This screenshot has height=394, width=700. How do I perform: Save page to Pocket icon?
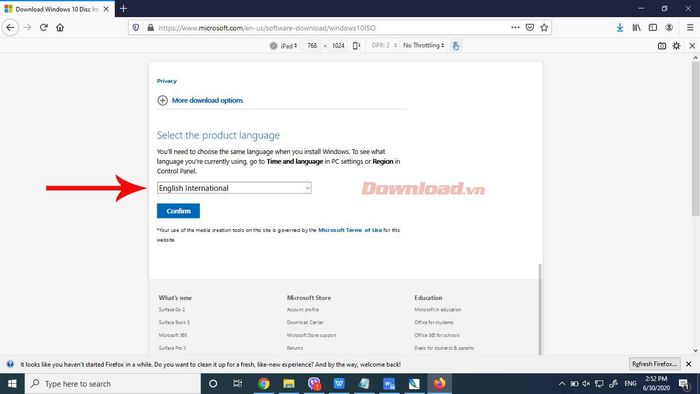pyautogui.click(x=529, y=28)
